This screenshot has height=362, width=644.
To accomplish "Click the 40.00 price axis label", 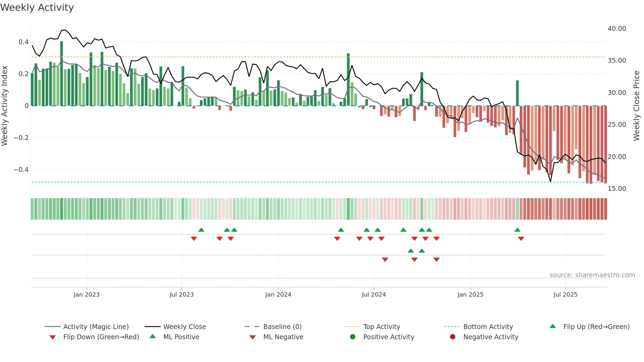I will (x=617, y=29).
